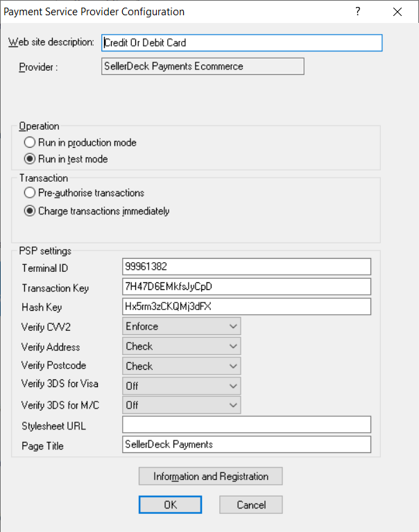
Task: Select Run in production mode
Action: coord(30,142)
